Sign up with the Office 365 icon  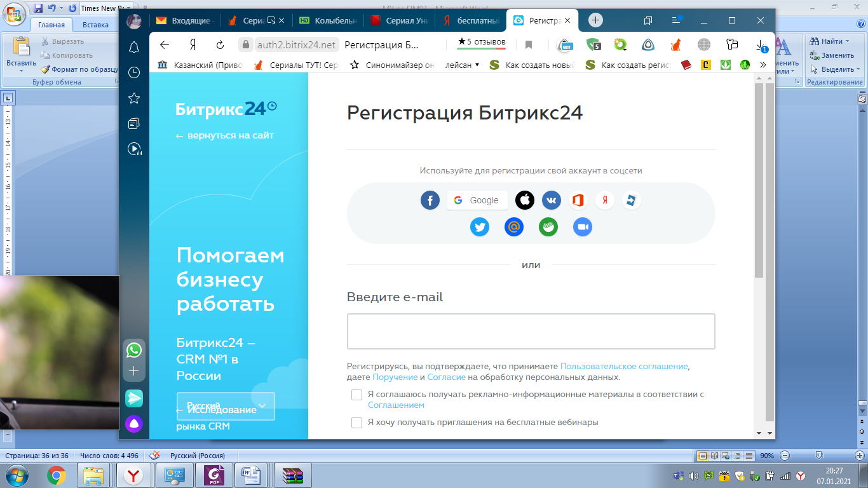click(x=578, y=201)
